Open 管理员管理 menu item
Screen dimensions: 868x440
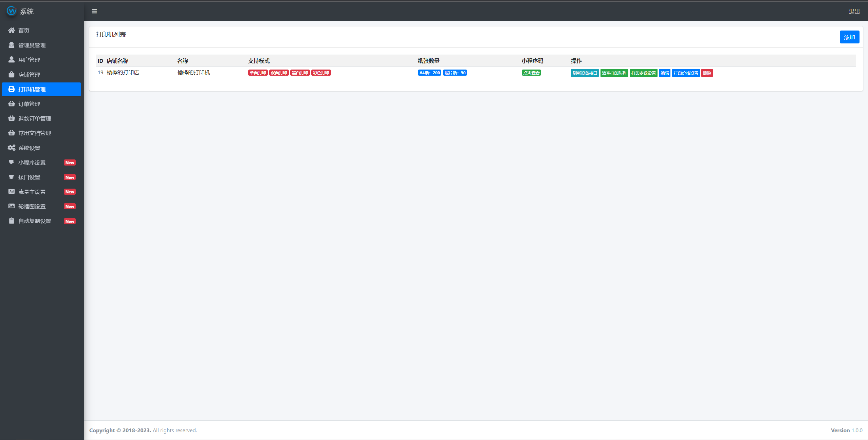point(41,45)
